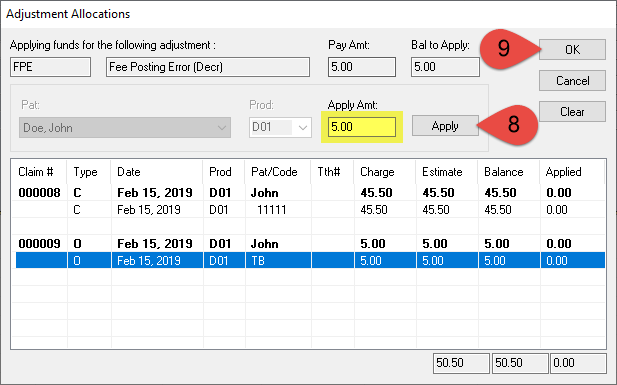Image resolution: width=617 pixels, height=385 pixels.
Task: Select the 11111 code cell
Action: [x=272, y=210]
